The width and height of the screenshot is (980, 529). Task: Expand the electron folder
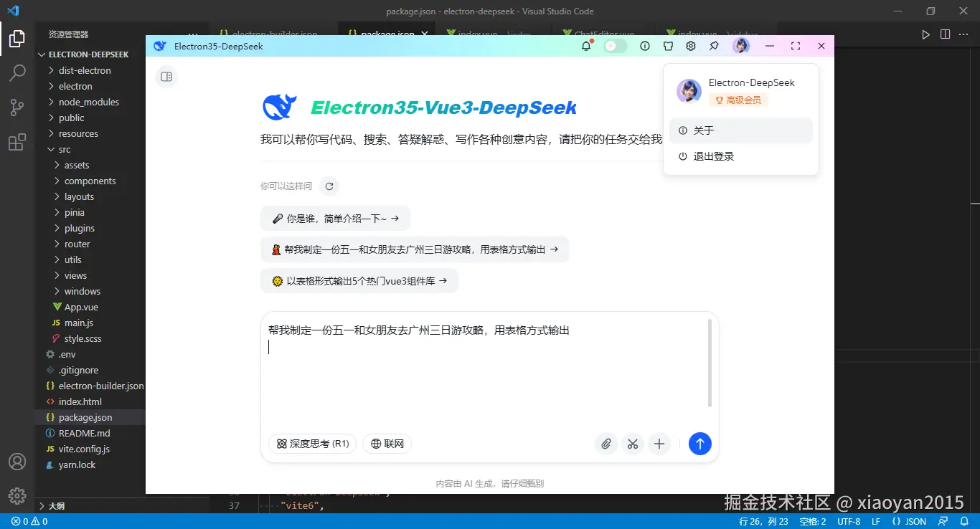point(90,86)
